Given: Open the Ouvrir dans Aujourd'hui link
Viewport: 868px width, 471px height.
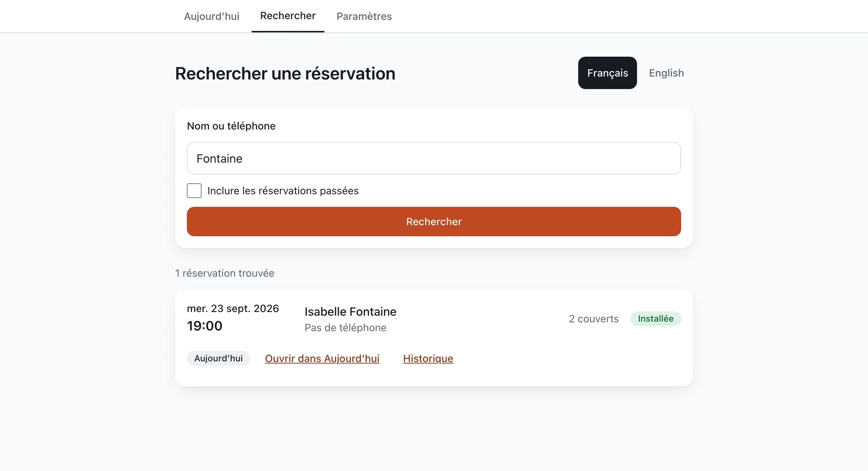Looking at the screenshot, I should (x=322, y=358).
